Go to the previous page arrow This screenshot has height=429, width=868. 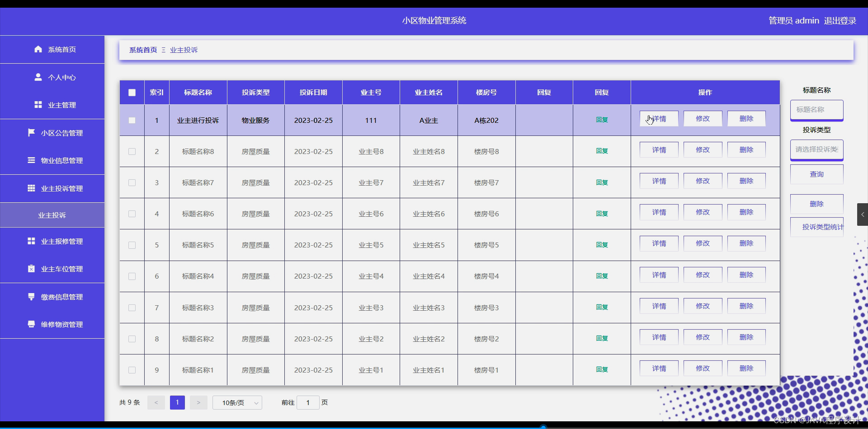tap(156, 402)
